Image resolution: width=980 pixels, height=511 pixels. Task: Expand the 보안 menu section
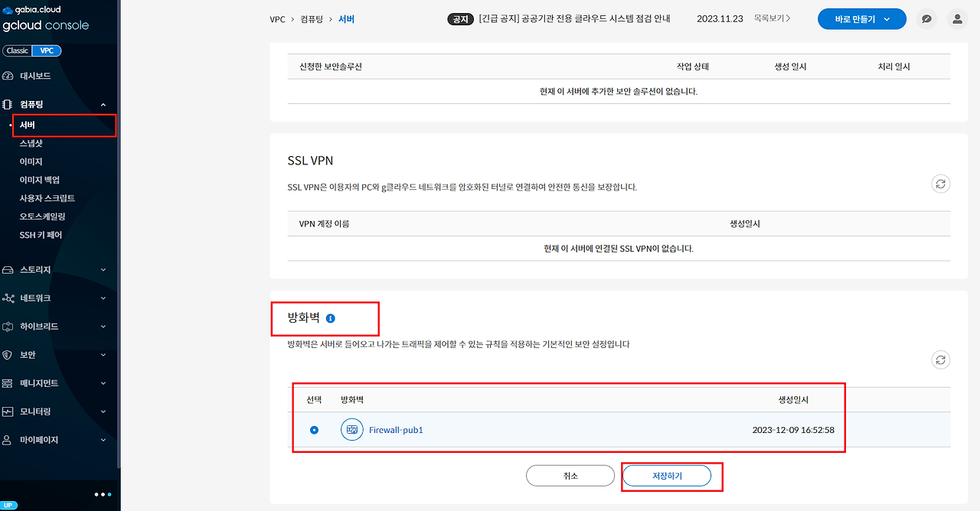pyautogui.click(x=103, y=354)
